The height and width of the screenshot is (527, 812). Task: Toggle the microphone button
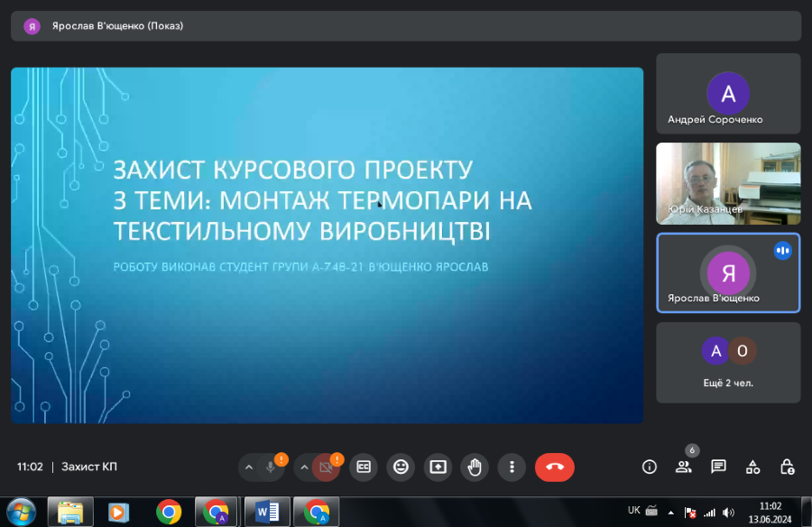(x=270, y=467)
